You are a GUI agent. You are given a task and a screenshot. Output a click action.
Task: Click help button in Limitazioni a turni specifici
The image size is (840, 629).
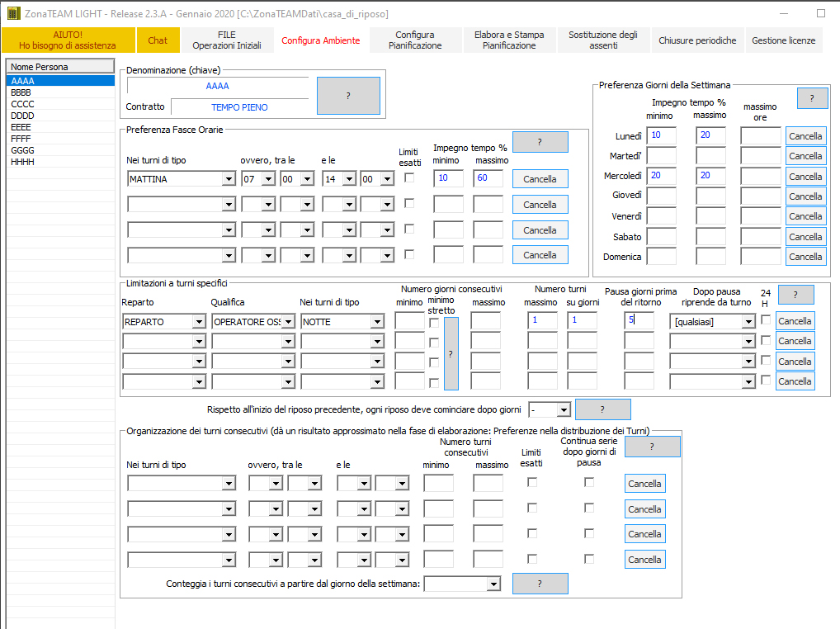coord(795,294)
